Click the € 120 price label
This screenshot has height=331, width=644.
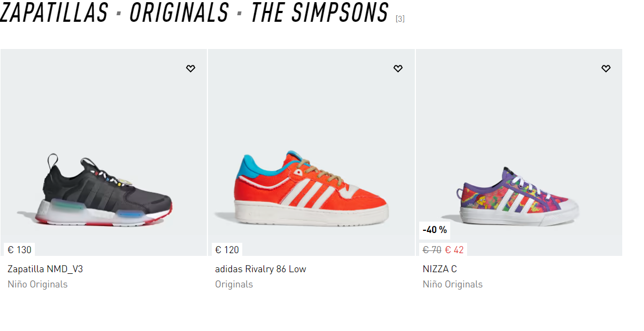227,250
